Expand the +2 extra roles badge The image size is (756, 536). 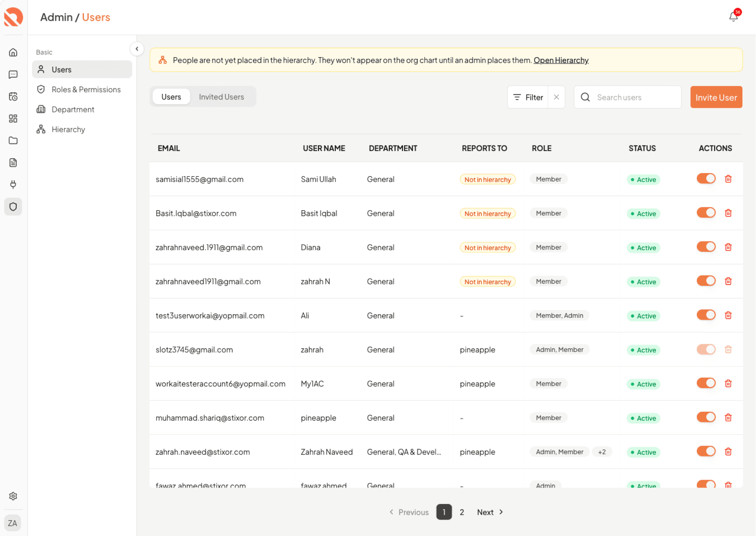[602, 452]
